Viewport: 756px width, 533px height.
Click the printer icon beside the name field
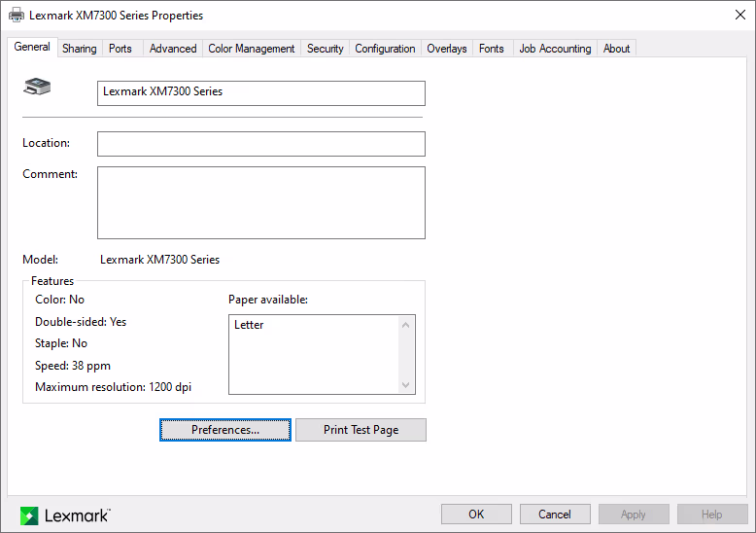point(37,87)
